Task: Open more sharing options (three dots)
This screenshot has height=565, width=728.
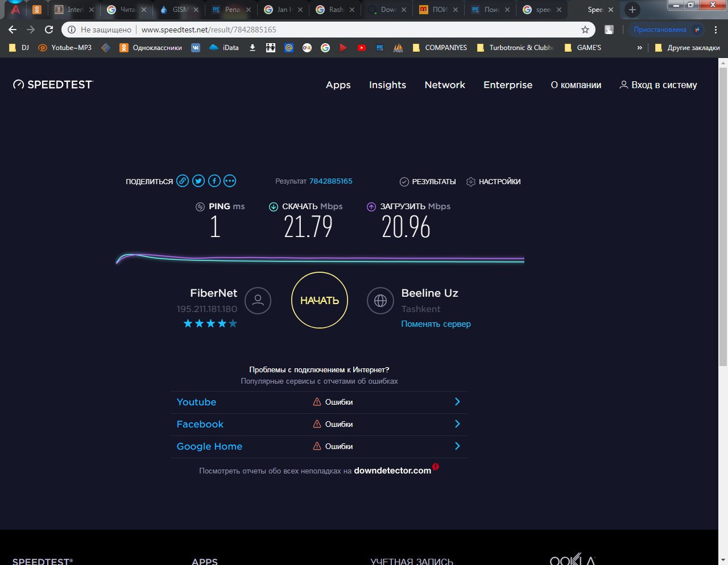Action: (230, 181)
